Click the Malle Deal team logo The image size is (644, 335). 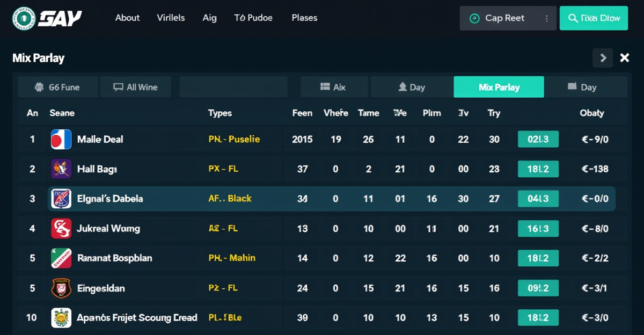(61, 140)
